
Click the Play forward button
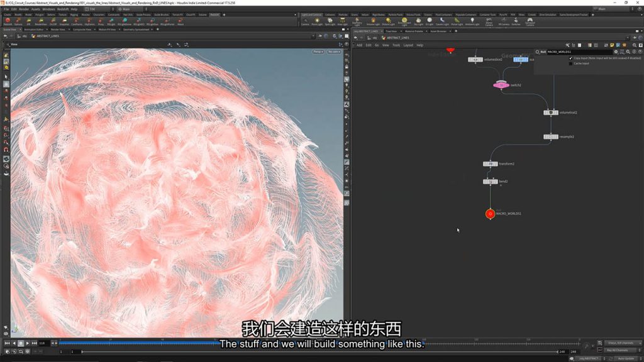28,343
